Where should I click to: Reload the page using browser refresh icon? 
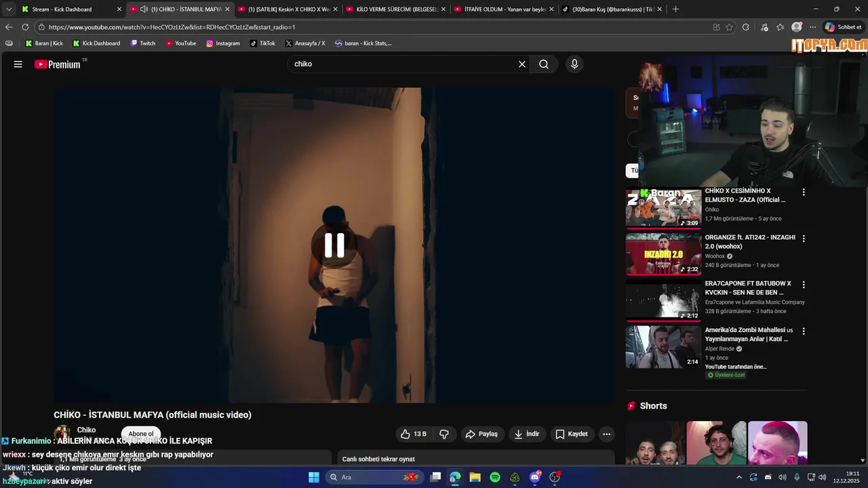pyautogui.click(x=25, y=27)
